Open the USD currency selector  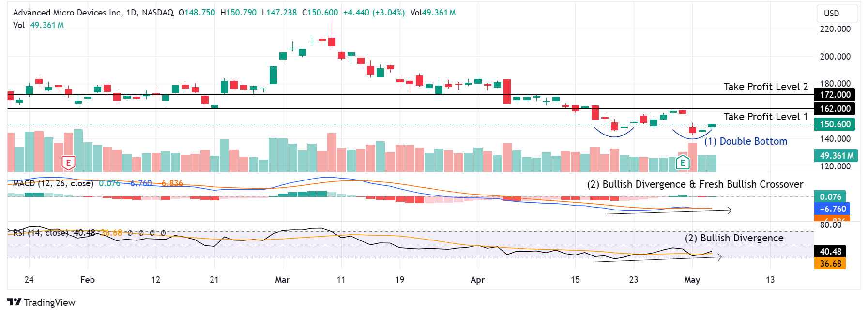837,14
